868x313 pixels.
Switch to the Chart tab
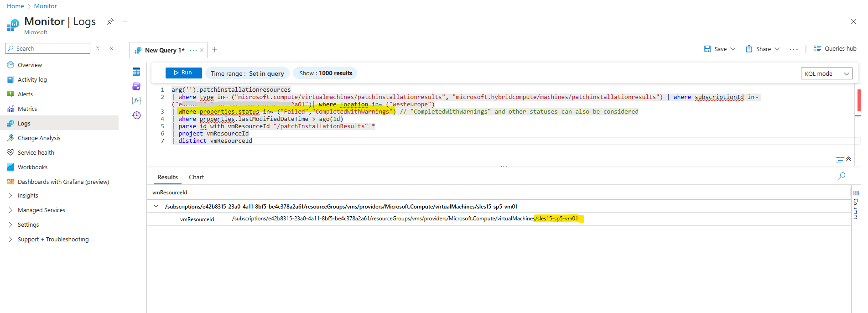point(196,177)
